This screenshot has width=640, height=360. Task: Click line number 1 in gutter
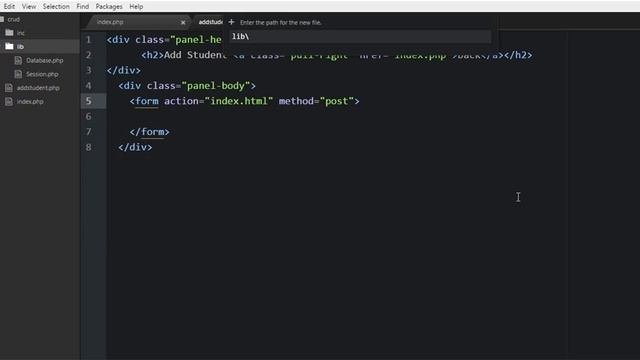coord(89,40)
